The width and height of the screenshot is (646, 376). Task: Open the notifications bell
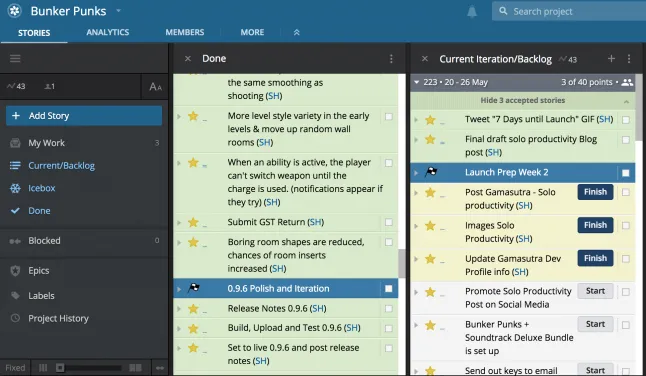click(x=472, y=12)
